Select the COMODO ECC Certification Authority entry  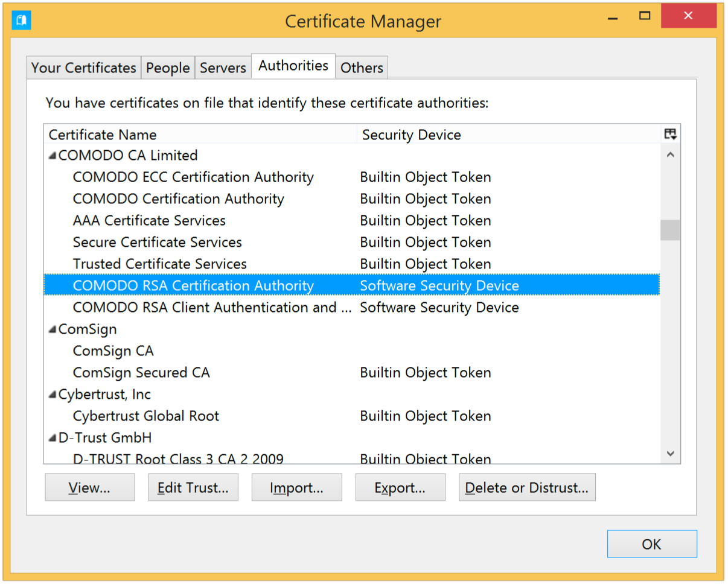click(193, 177)
